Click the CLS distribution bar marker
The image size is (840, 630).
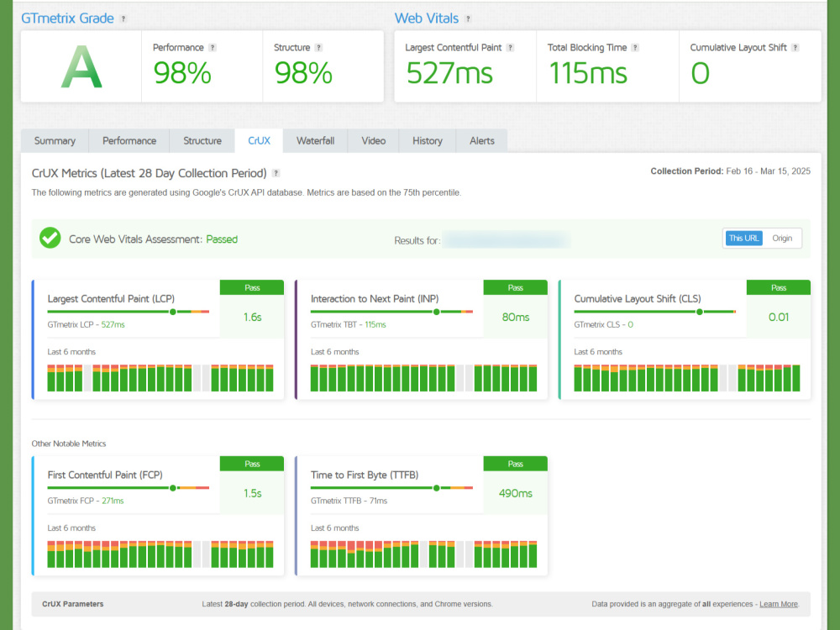coord(699,312)
